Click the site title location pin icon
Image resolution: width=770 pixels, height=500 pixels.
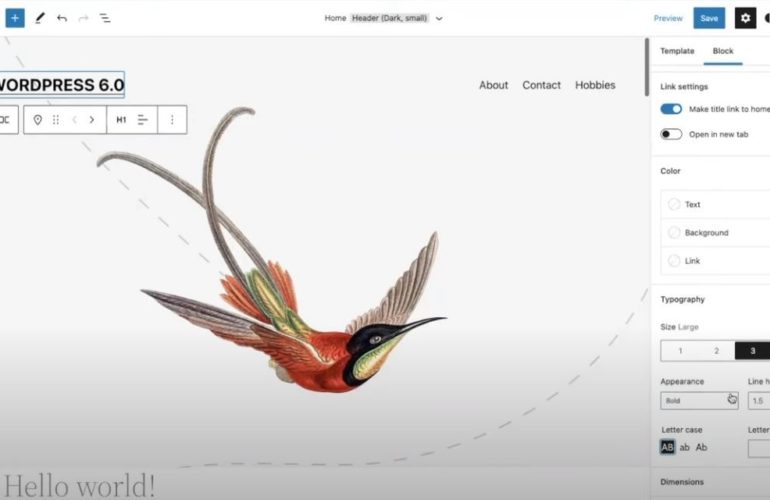[x=38, y=120]
